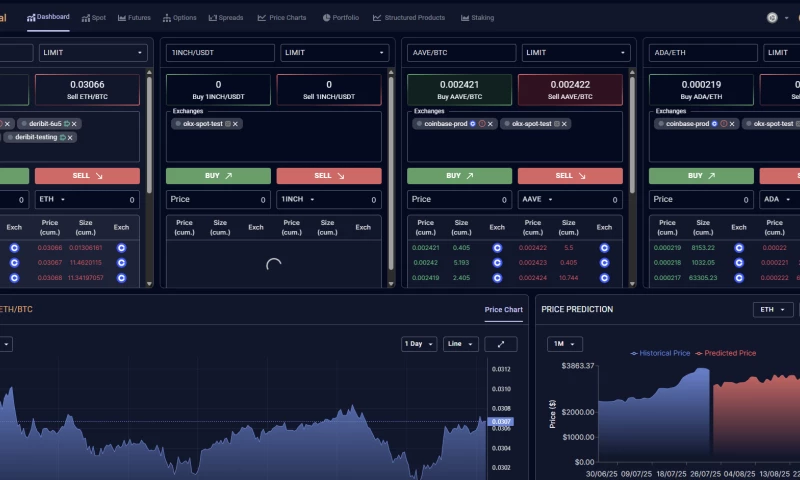Toggle the status dot on AAVE/BTC coinbase-prod

(419, 124)
